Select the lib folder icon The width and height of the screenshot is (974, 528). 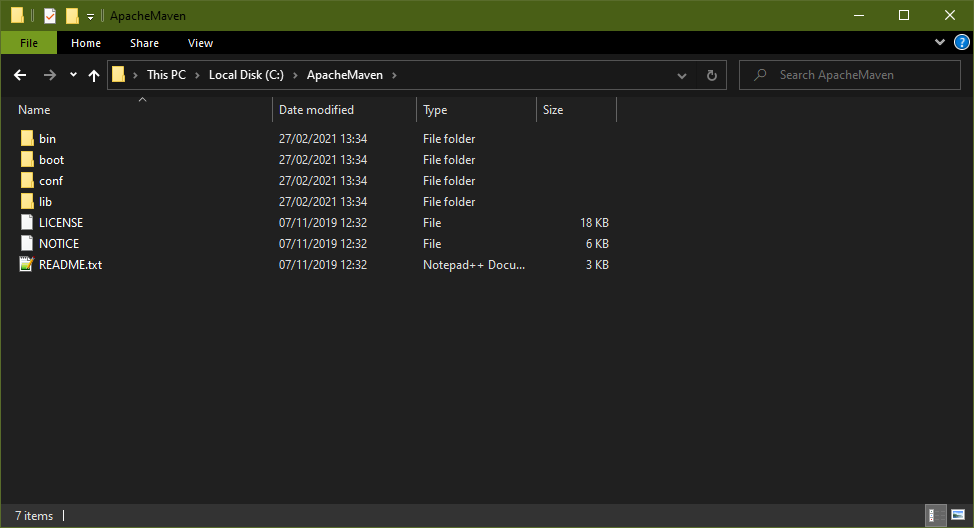pyautogui.click(x=27, y=202)
